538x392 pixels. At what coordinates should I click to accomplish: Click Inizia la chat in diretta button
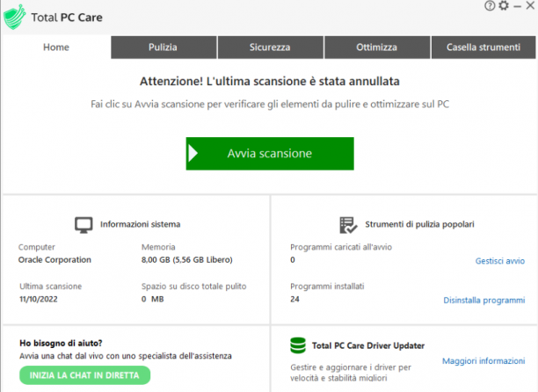pos(84,375)
